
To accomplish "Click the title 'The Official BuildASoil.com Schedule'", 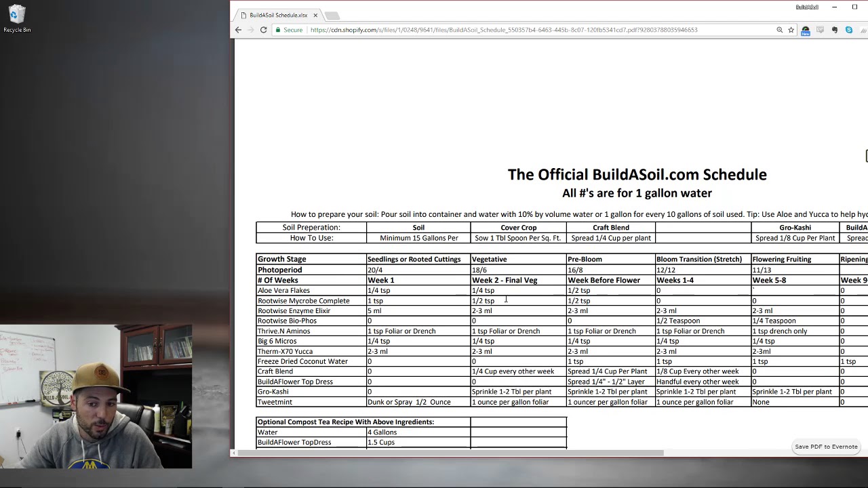I will [637, 174].
